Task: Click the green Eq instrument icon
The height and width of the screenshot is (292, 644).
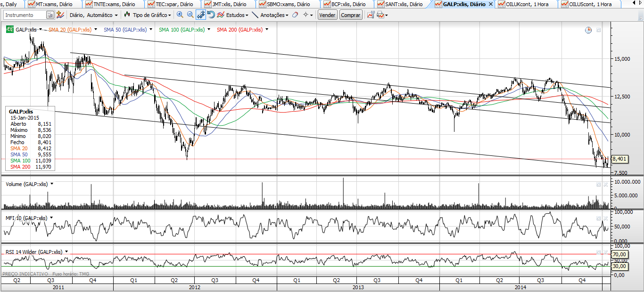Action: pos(9,30)
